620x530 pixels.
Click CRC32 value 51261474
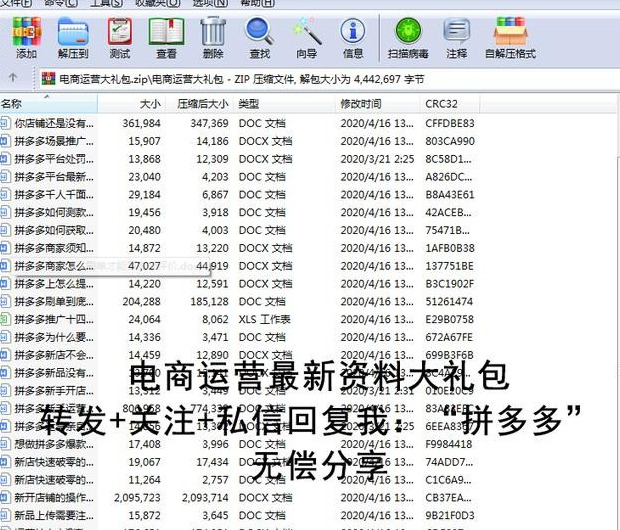point(449,302)
